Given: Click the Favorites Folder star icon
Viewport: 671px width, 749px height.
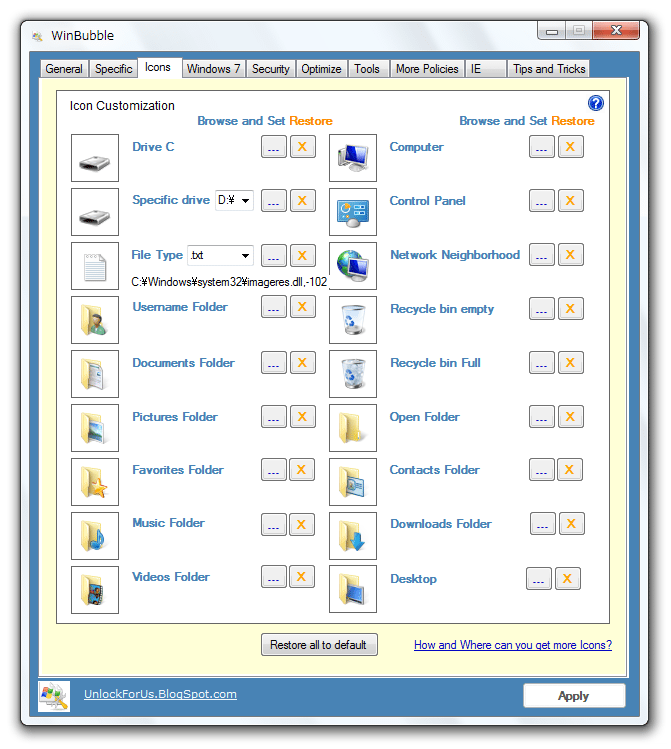Looking at the screenshot, I should click(x=95, y=482).
